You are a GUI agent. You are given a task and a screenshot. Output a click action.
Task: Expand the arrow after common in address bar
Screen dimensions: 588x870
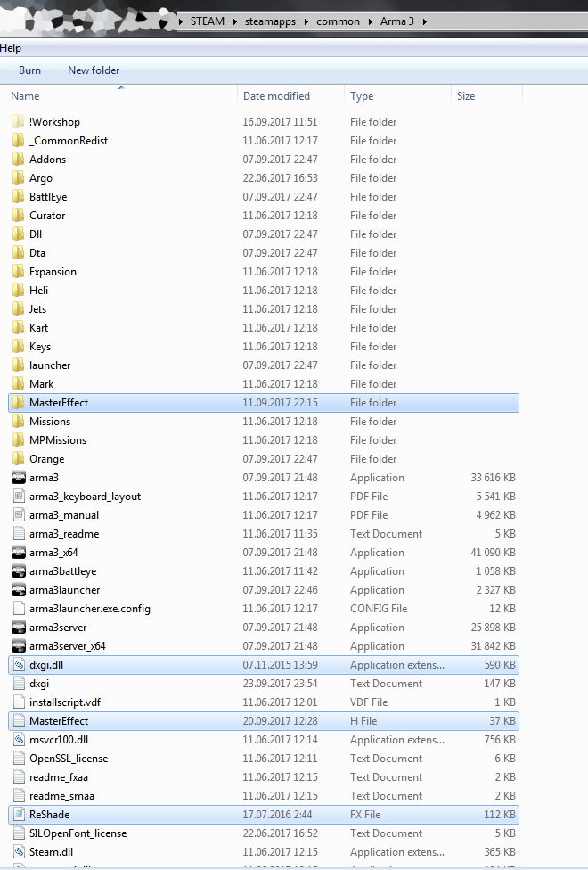pos(370,21)
